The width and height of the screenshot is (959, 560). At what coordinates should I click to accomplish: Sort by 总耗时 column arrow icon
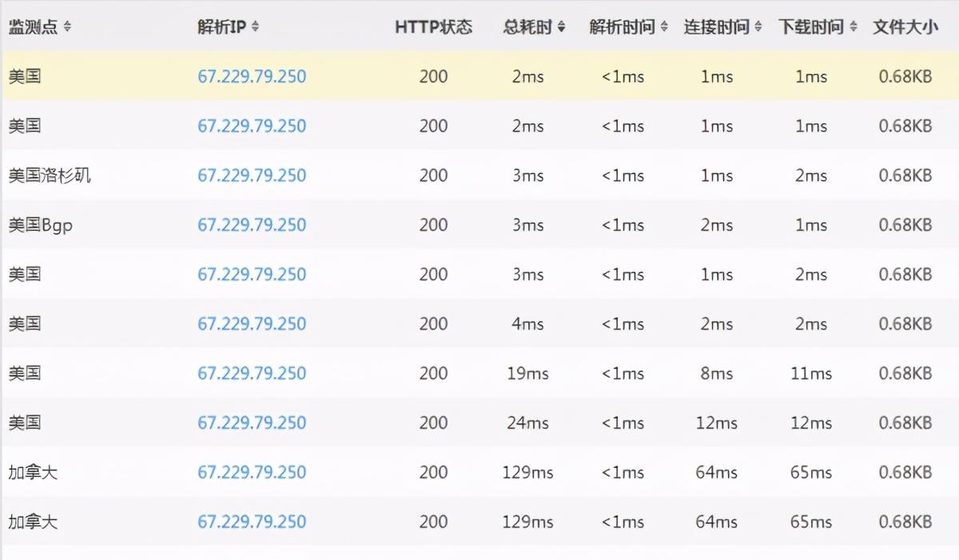(x=561, y=27)
